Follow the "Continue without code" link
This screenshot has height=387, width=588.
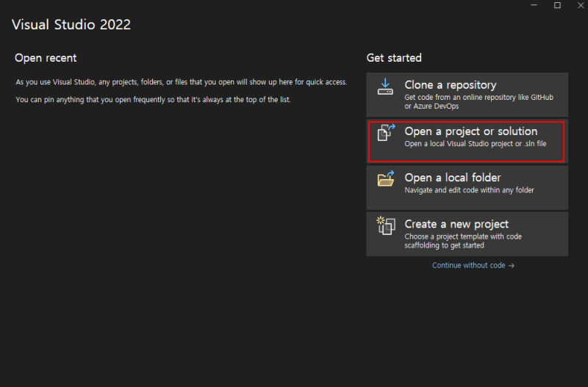(x=469, y=266)
